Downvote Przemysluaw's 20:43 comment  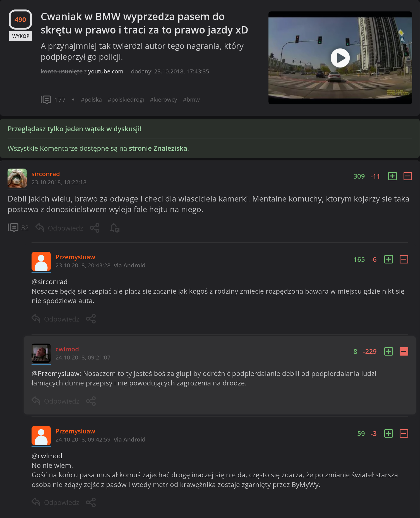point(404,259)
